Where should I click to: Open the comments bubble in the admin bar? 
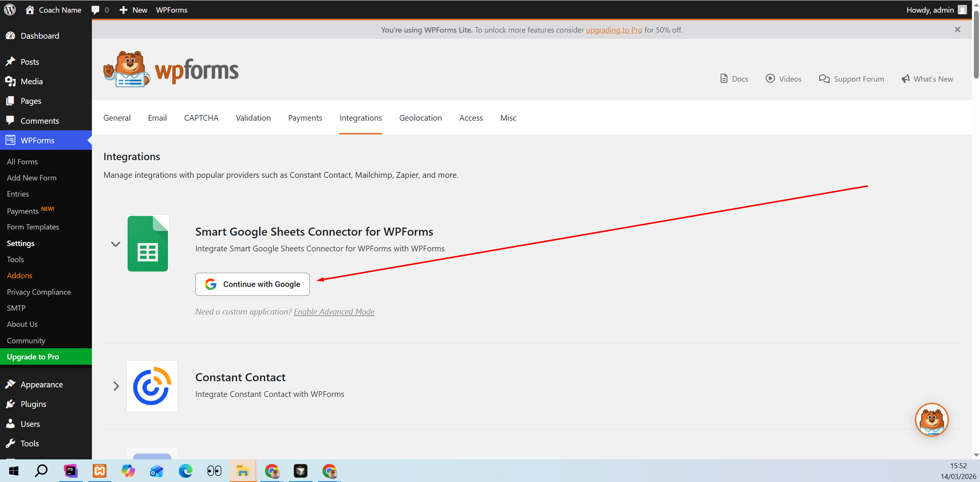coord(100,10)
